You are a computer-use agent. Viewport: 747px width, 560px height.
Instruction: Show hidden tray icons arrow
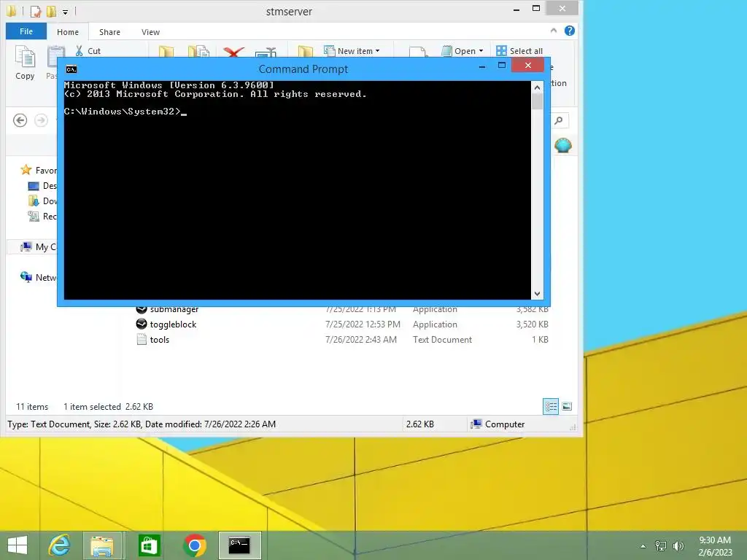coord(643,546)
